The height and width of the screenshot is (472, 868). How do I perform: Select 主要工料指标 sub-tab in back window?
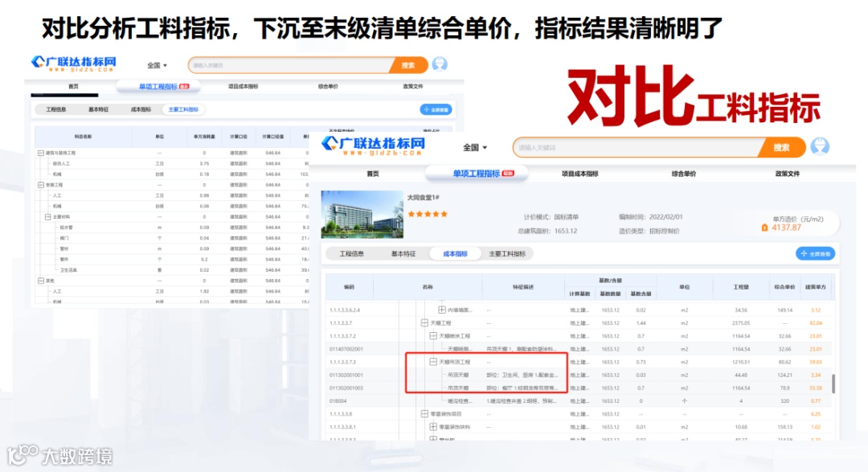click(x=183, y=109)
